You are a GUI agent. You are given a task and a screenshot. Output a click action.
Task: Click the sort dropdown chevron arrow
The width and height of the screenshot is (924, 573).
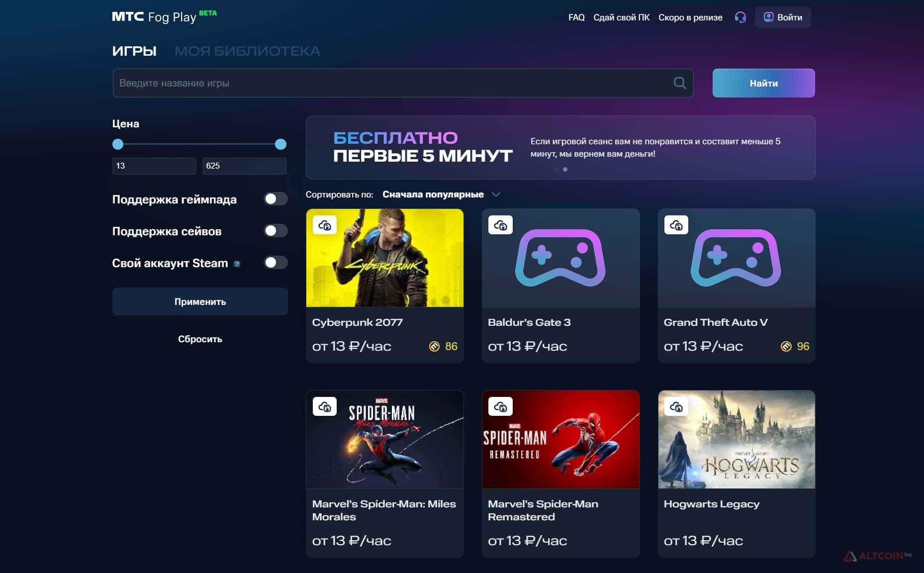point(496,194)
